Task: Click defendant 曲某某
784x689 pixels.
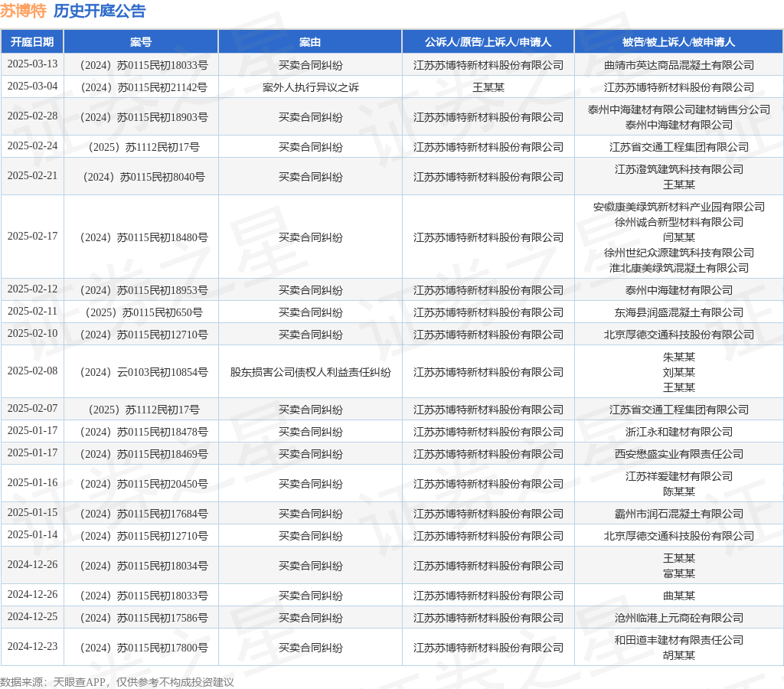Action: tap(679, 596)
